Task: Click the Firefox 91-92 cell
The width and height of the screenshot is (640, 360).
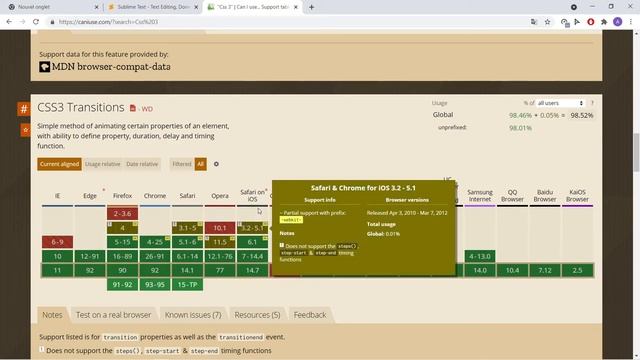Action: (x=122, y=284)
